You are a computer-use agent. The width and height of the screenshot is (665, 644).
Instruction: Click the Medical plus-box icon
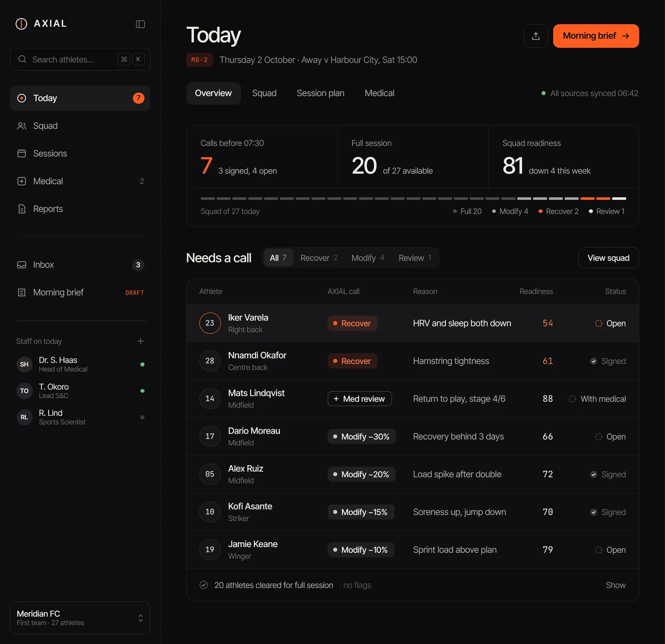pos(22,181)
